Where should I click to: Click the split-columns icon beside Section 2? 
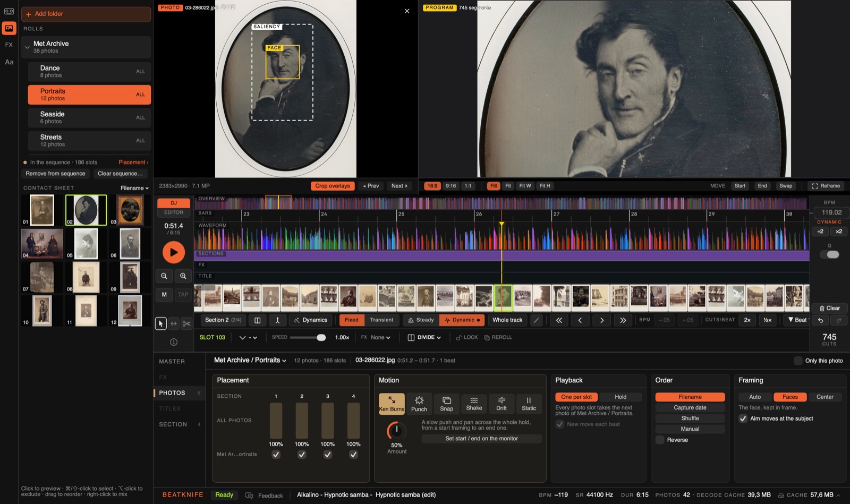tap(257, 320)
